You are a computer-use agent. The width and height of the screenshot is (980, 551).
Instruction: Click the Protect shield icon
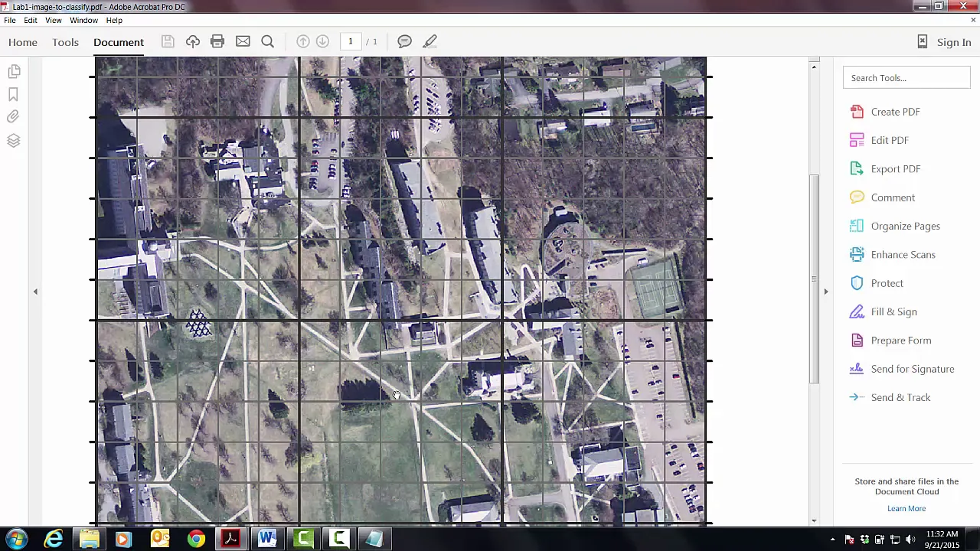tap(857, 283)
